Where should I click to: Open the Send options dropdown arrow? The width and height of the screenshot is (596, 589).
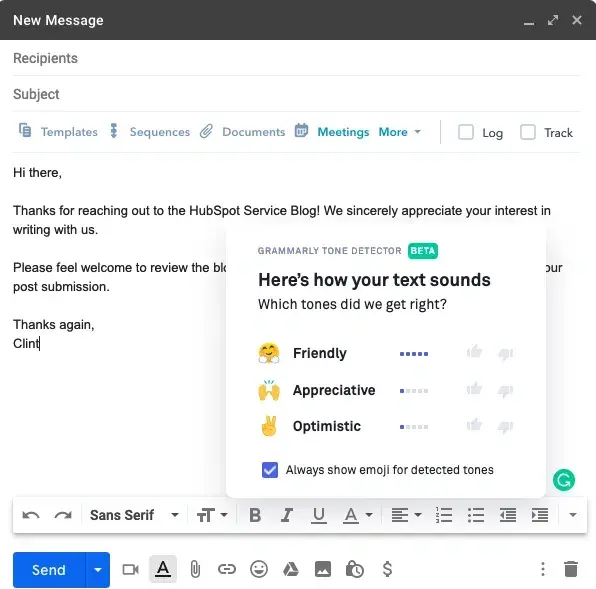point(98,570)
